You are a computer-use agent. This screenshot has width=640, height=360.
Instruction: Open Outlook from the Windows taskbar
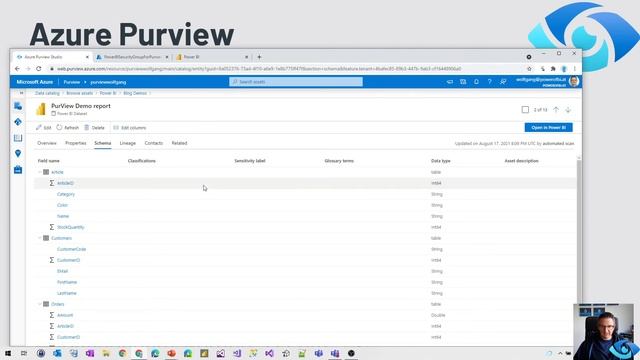(57, 353)
